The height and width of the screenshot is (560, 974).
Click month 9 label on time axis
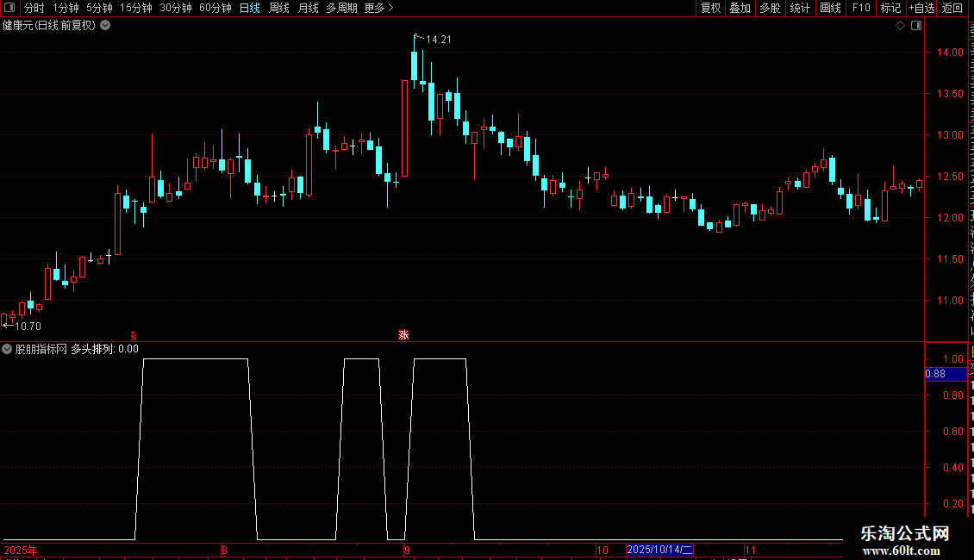point(407,550)
